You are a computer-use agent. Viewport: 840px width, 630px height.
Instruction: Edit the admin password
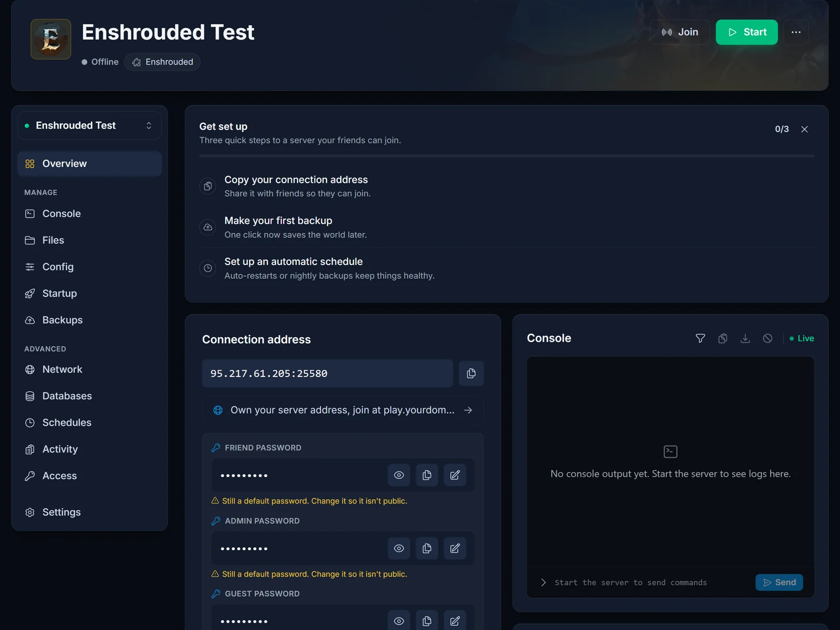455,548
